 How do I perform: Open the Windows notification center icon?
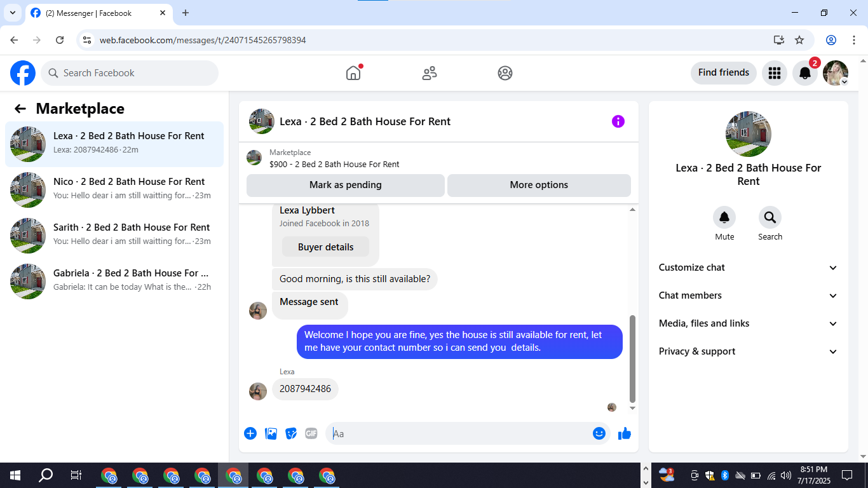[847, 475]
